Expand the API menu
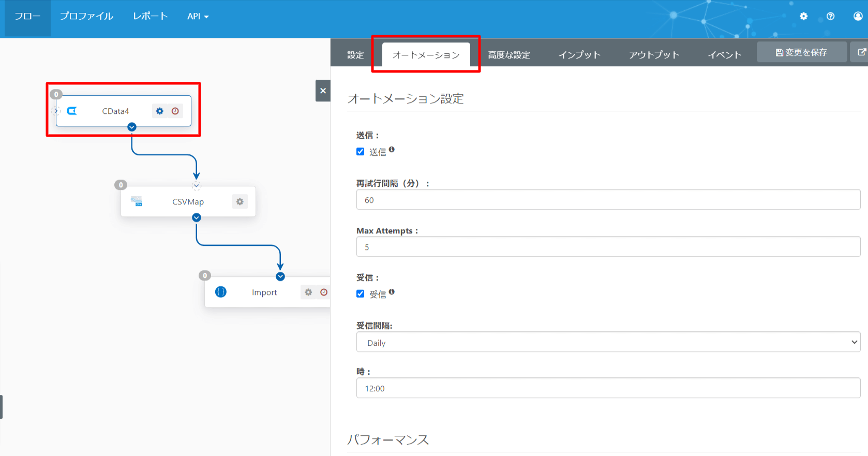Viewport: 868px width, 456px height. [198, 17]
